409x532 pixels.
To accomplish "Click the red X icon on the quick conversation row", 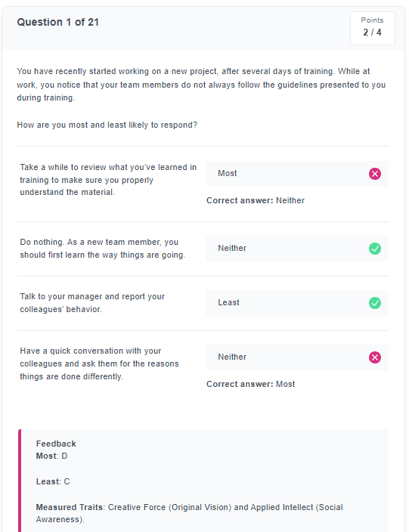I will click(375, 357).
